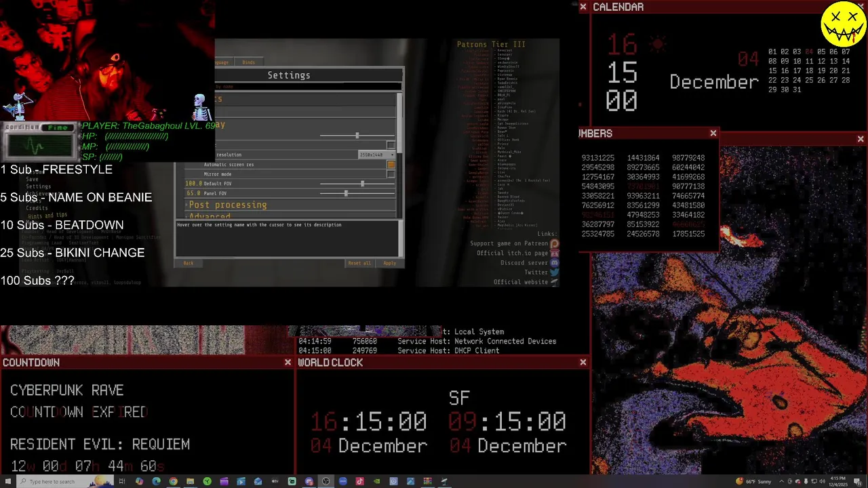868x488 pixels.
Task: Launch Copilot from the taskbar
Action: tap(139, 481)
